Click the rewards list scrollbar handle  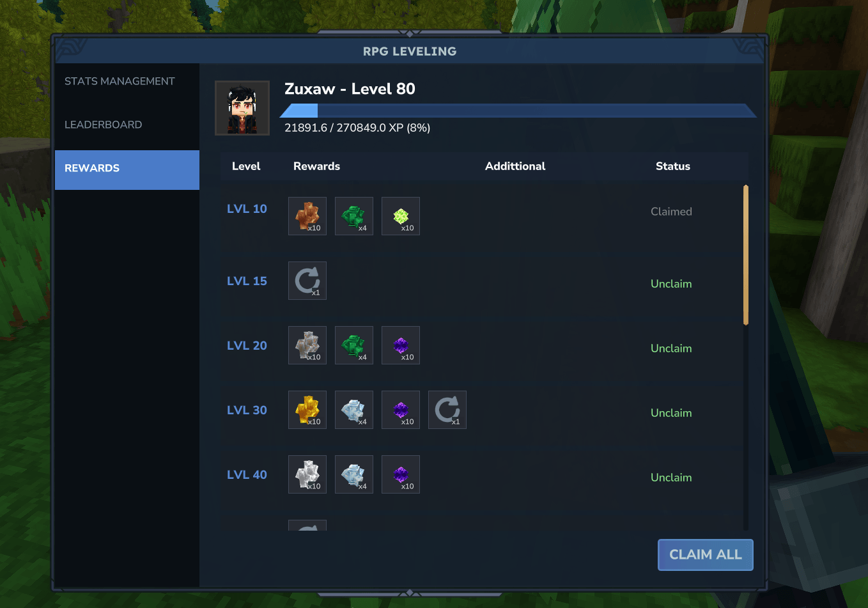pyautogui.click(x=746, y=255)
